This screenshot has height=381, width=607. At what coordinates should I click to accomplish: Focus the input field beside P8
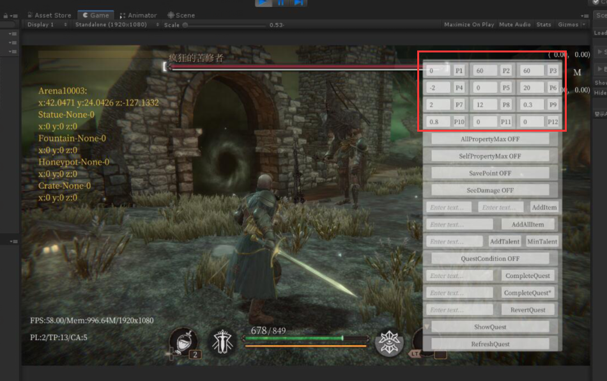[485, 105]
